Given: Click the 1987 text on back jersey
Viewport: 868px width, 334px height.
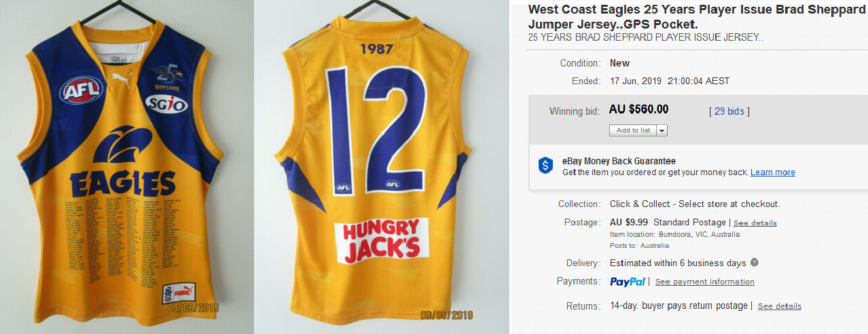Looking at the screenshot, I should [377, 49].
